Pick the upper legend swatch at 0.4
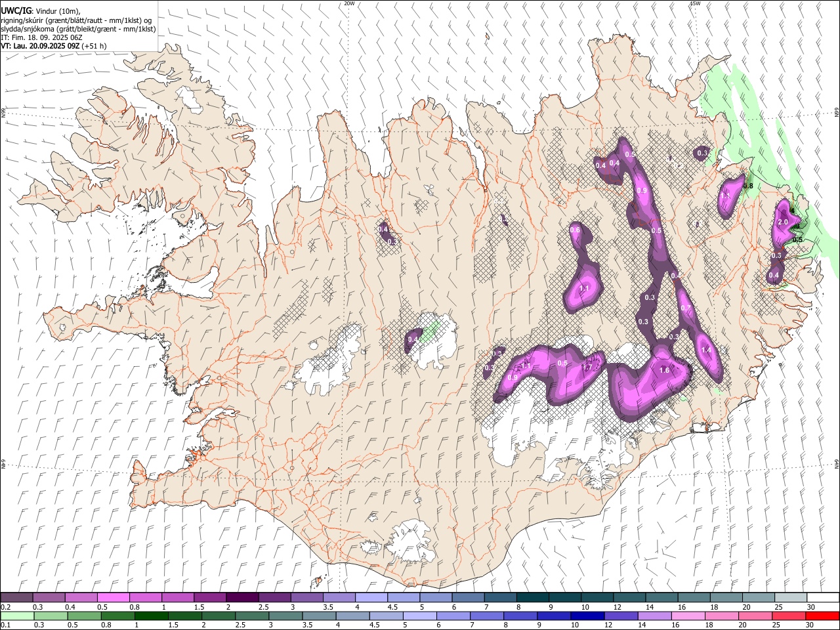This screenshot has height=630, width=840. [81, 597]
